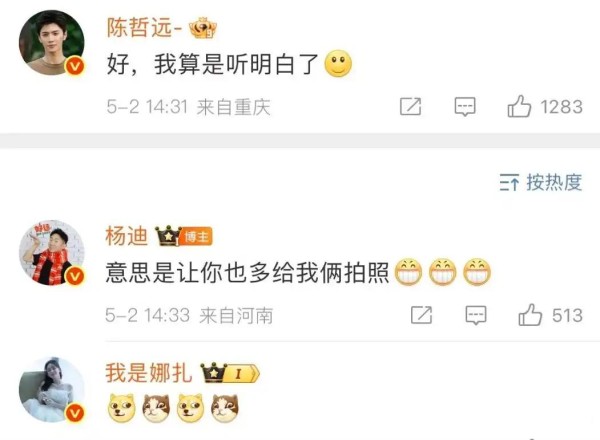Reply to 杨迪's comment via comment icon
This screenshot has width=600, height=440.
coord(476,315)
